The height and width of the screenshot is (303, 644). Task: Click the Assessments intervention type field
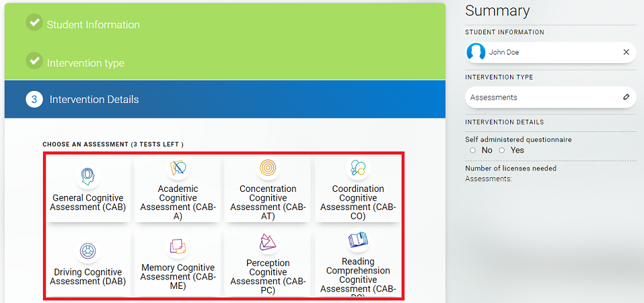click(x=538, y=97)
